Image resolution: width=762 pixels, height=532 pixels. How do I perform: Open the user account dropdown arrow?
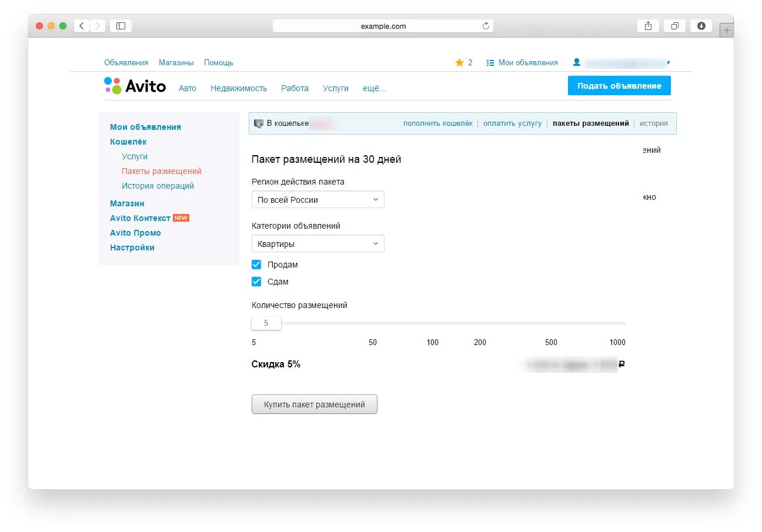(669, 63)
